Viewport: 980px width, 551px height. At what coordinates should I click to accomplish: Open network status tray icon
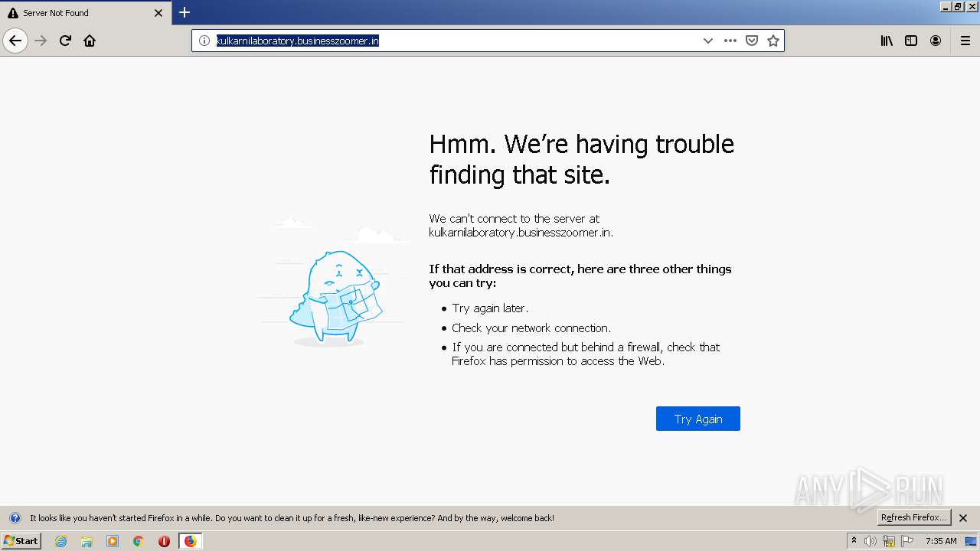(x=889, y=541)
